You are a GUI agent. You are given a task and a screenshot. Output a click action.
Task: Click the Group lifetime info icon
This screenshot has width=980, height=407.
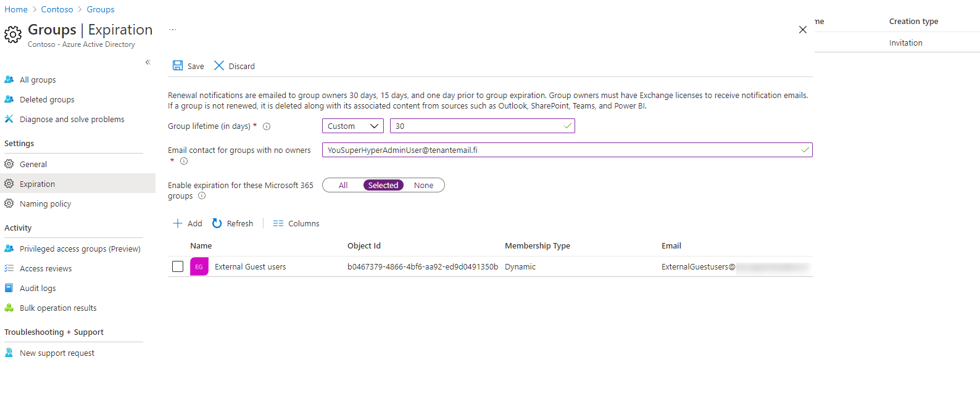point(267,126)
